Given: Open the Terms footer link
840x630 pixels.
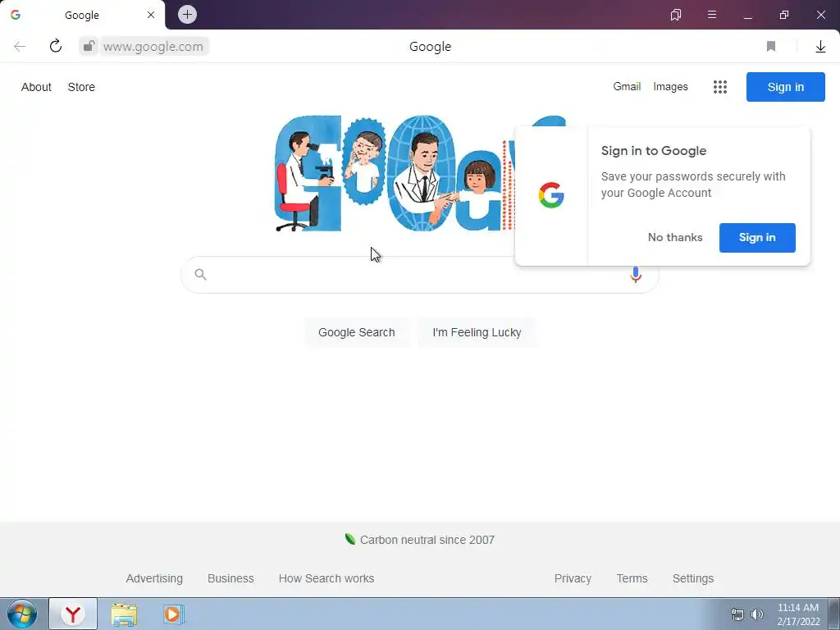Looking at the screenshot, I should click(x=632, y=578).
